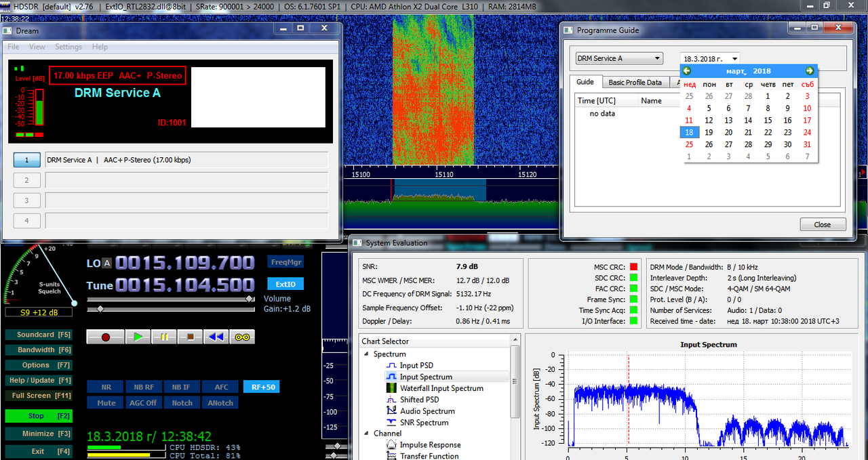The height and width of the screenshot is (460, 868).
Task: Toggle the NB IF noise blanker
Action: 182,387
